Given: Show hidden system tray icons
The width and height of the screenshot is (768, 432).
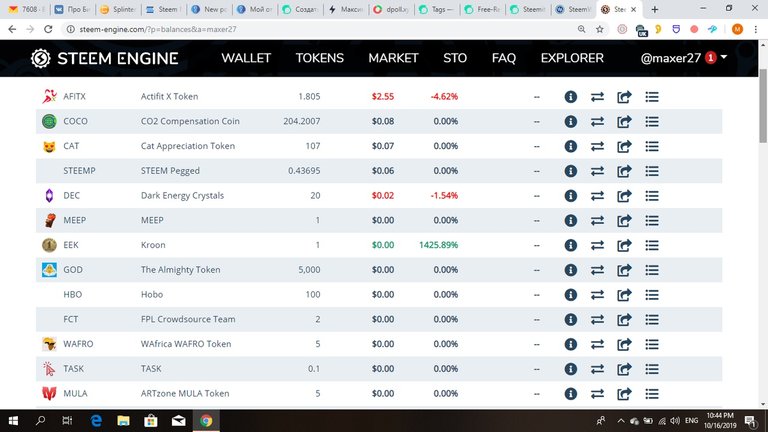Looking at the screenshot, I should tap(621, 421).
